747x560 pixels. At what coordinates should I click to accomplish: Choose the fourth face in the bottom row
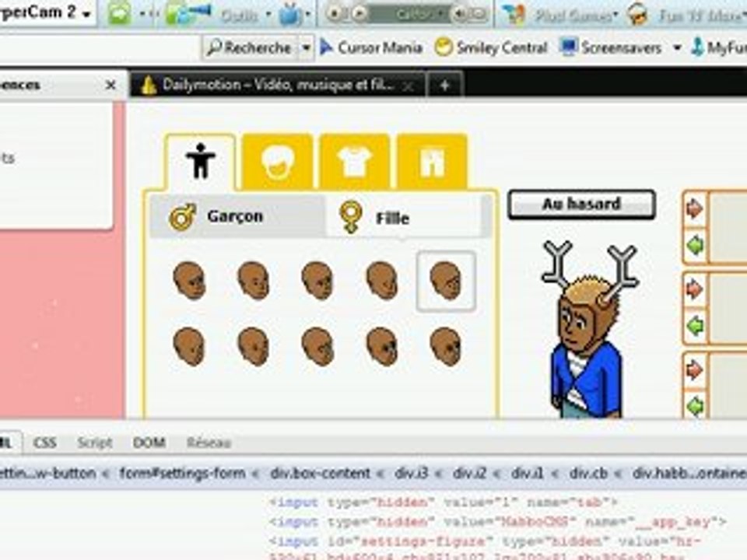point(382,346)
